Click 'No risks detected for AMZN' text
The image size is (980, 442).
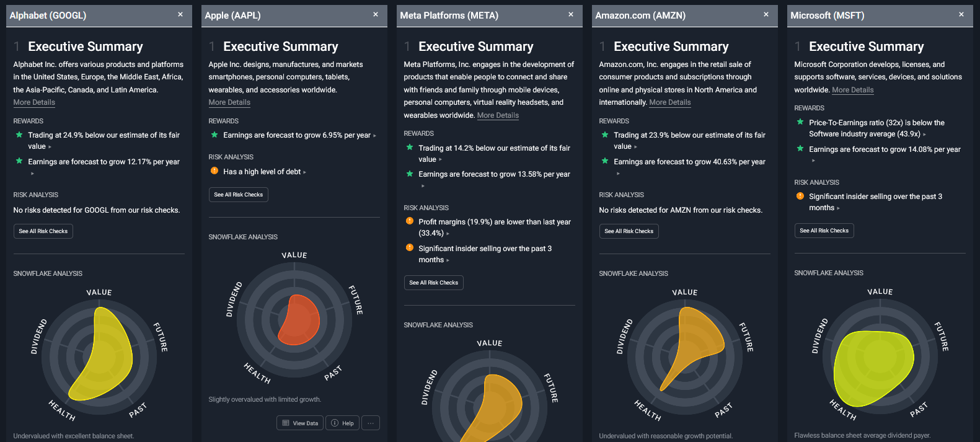(681, 210)
